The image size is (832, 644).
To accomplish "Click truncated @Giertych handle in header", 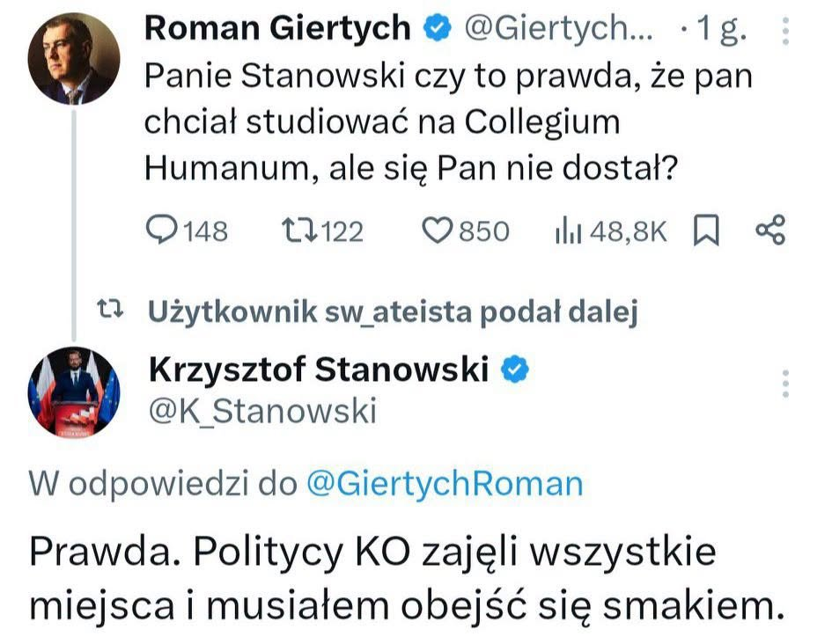I will tap(559, 28).
